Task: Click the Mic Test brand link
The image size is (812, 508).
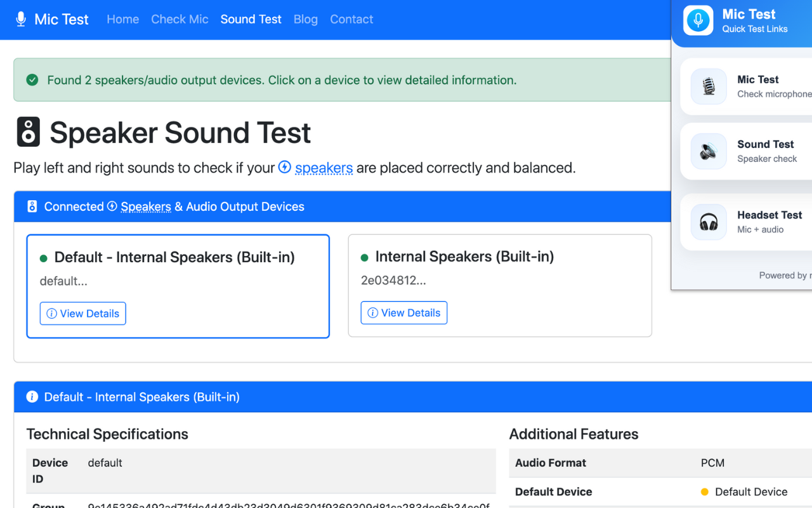Action: [x=53, y=19]
